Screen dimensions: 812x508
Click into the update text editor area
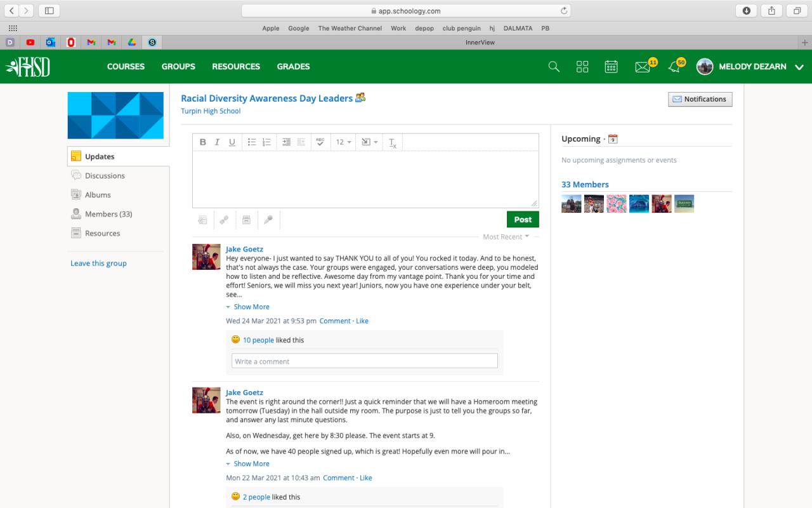tap(365, 179)
